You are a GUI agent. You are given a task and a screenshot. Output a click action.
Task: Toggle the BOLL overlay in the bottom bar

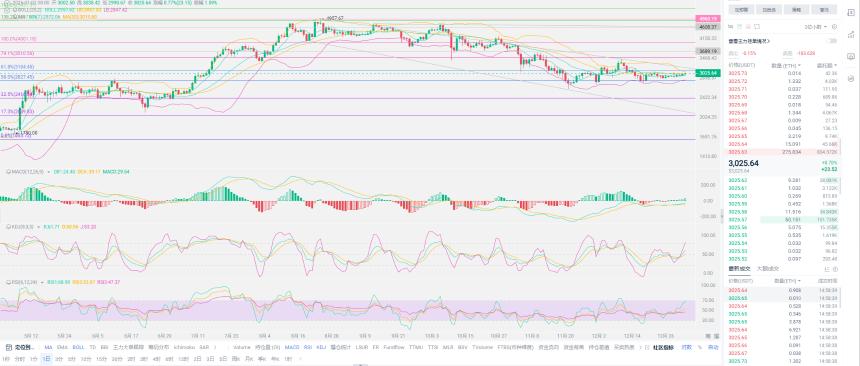[x=78, y=347]
